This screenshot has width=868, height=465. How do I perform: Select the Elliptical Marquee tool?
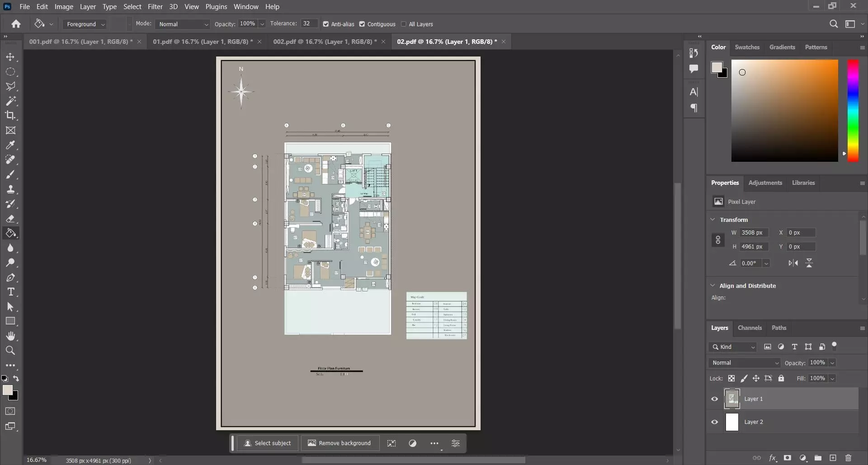10,72
